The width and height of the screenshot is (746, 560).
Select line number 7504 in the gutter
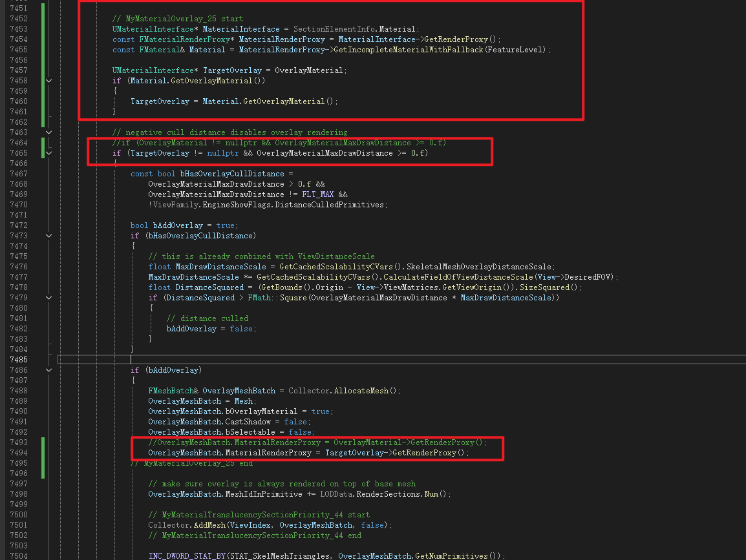[18, 556]
